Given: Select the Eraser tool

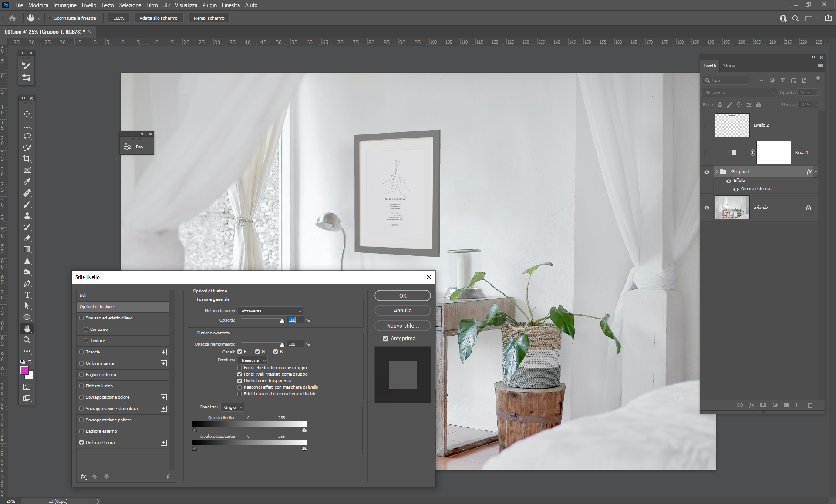Looking at the screenshot, I should pyautogui.click(x=27, y=238).
